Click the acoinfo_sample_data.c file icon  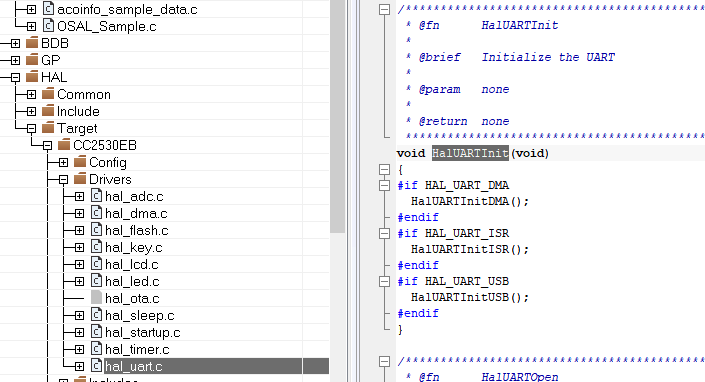[48, 9]
